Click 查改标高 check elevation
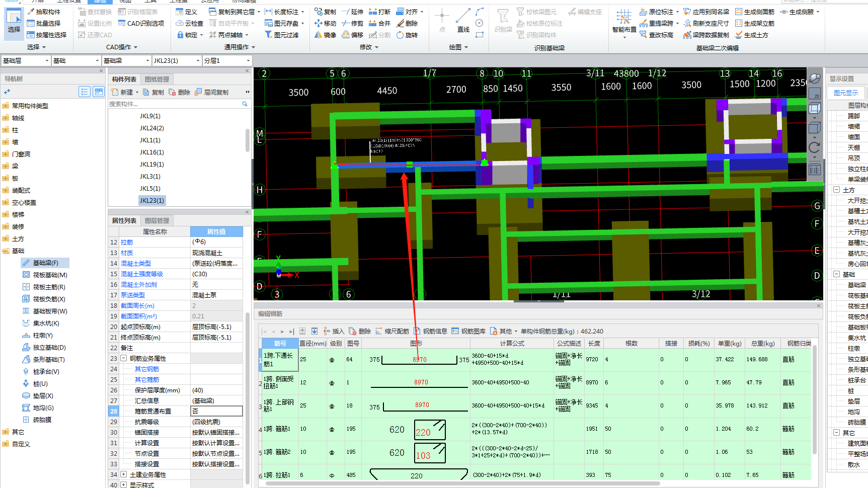 click(656, 35)
